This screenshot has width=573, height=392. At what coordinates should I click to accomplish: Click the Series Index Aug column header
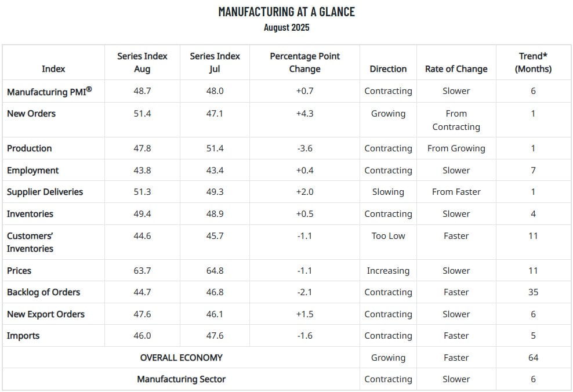[142, 62]
